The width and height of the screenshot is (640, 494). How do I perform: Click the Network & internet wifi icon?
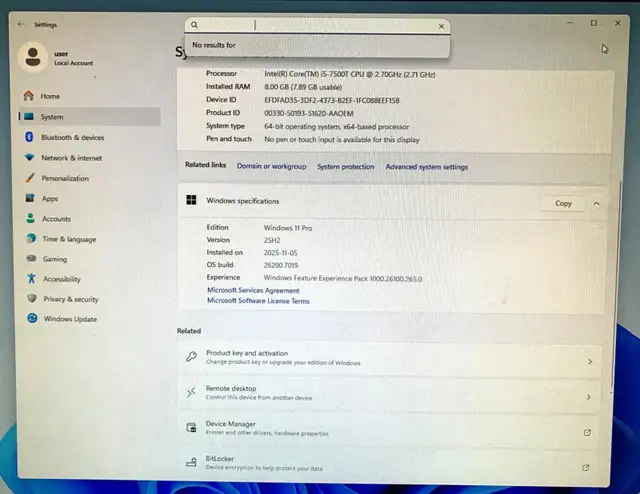tap(29, 158)
